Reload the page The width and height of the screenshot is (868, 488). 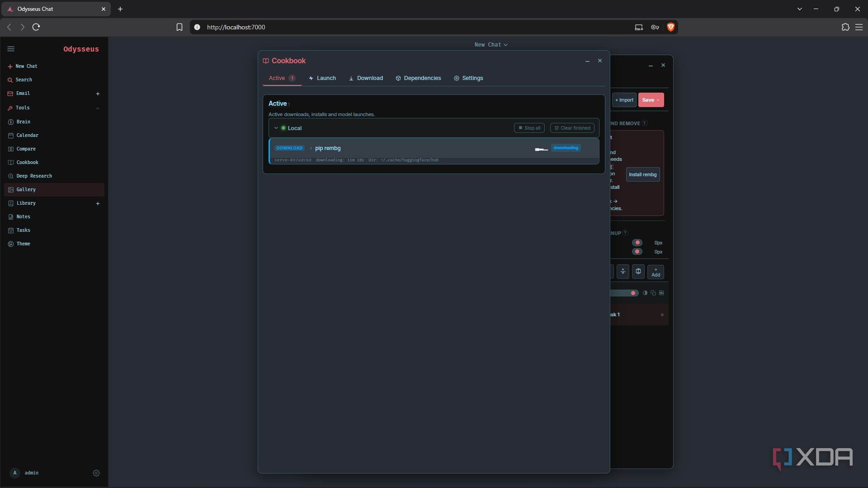click(36, 27)
